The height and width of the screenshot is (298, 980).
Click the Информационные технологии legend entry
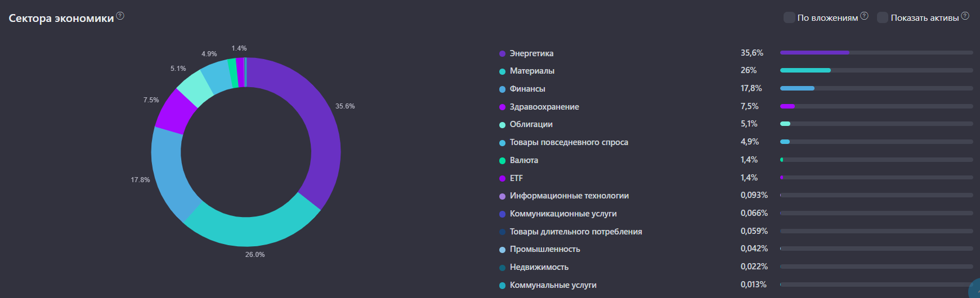point(569,196)
